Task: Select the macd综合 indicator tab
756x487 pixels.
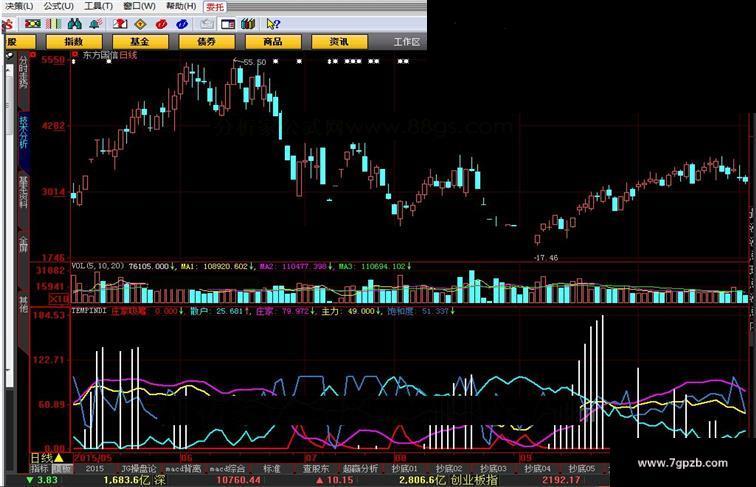Action: 227,468
